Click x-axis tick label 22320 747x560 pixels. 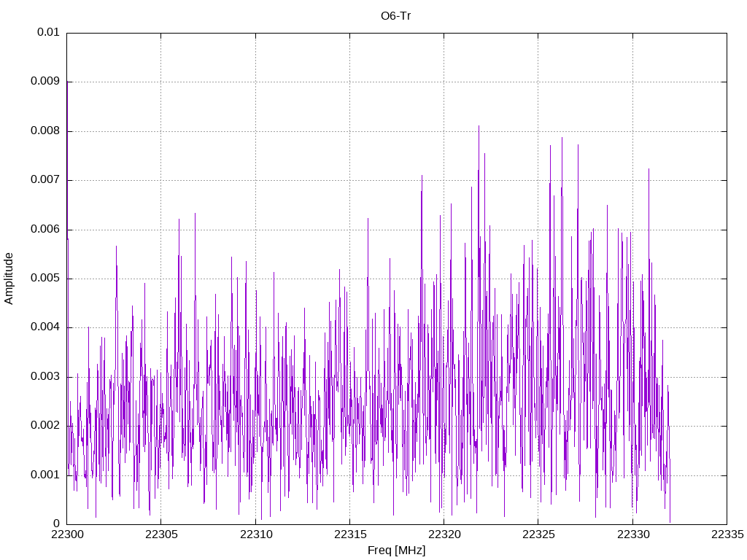point(444,534)
